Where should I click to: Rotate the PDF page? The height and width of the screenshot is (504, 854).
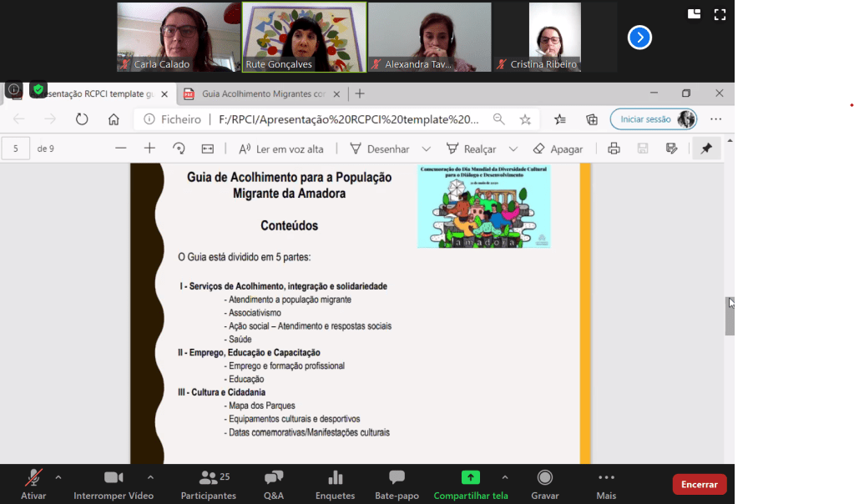click(x=179, y=149)
